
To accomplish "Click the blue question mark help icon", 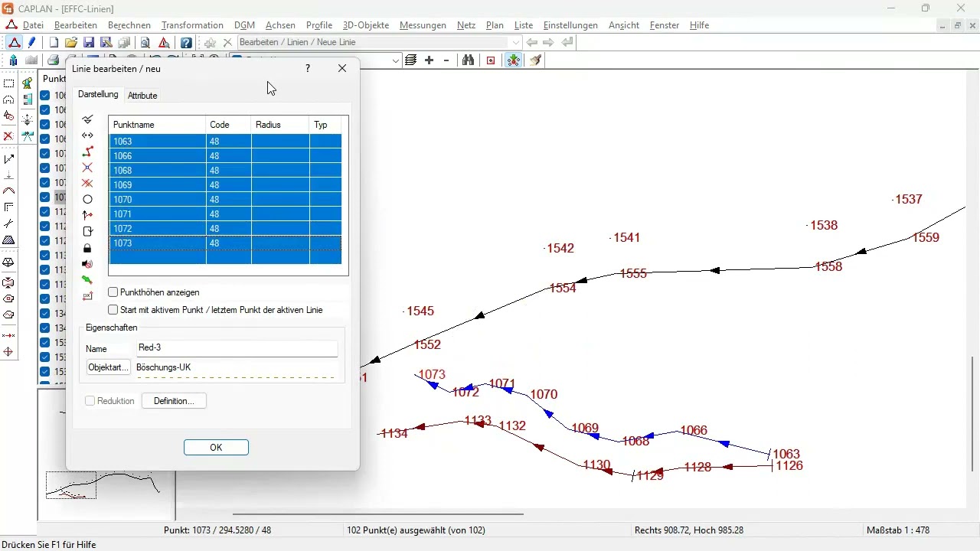I will coord(186,43).
